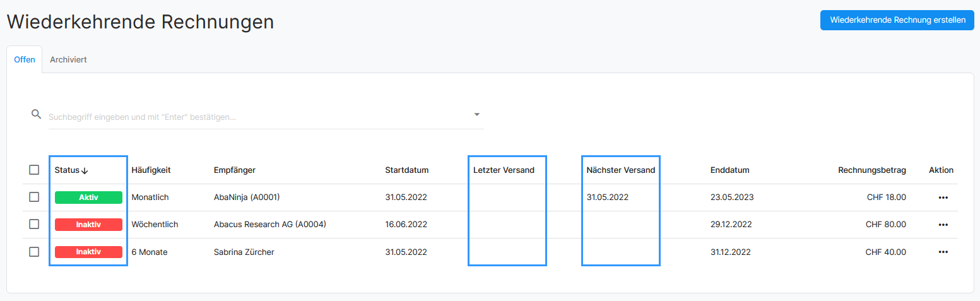
Task: Open actions menu for Sabrina Zürcher row
Action: (943, 252)
